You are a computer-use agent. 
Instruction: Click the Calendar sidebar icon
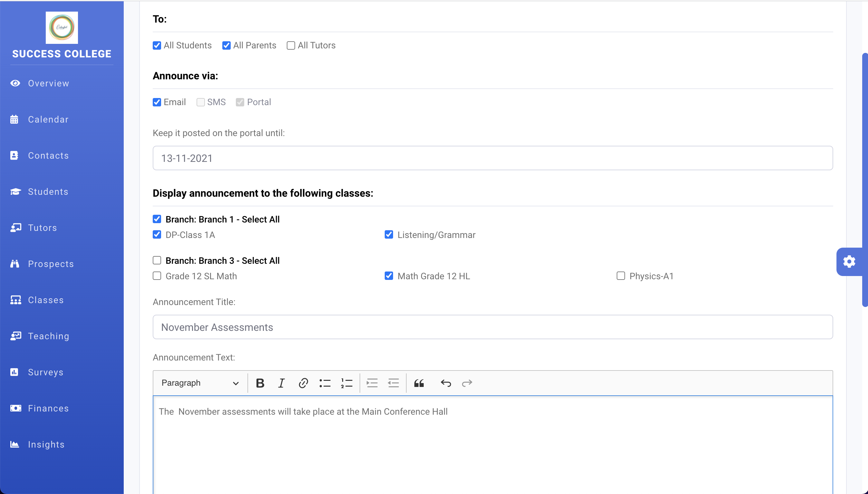14,119
